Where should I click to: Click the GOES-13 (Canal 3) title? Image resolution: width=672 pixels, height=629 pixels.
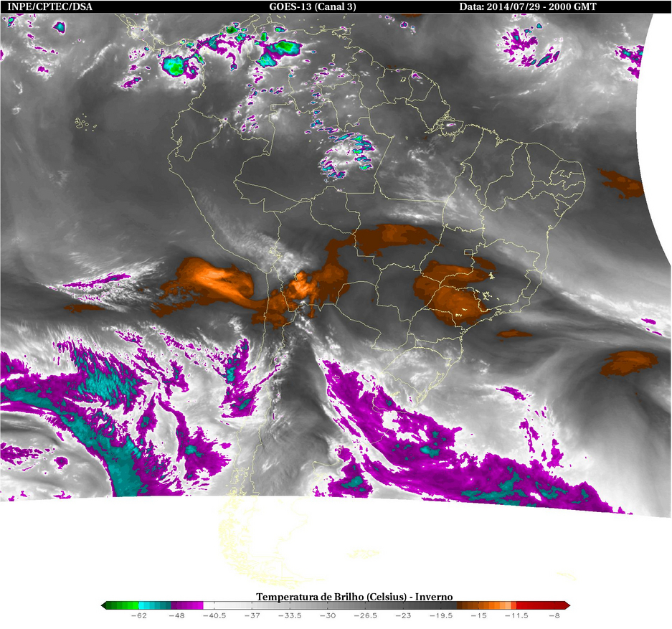click(313, 6)
